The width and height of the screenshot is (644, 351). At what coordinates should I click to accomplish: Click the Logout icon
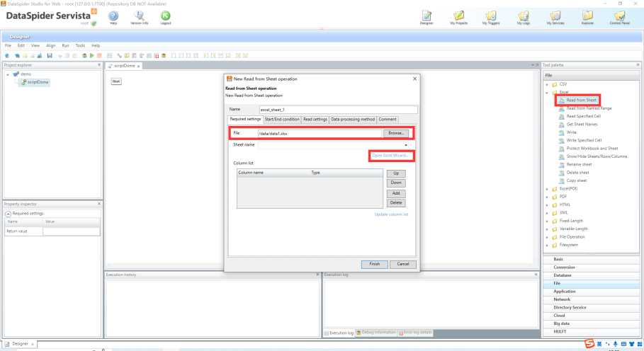click(x=166, y=16)
